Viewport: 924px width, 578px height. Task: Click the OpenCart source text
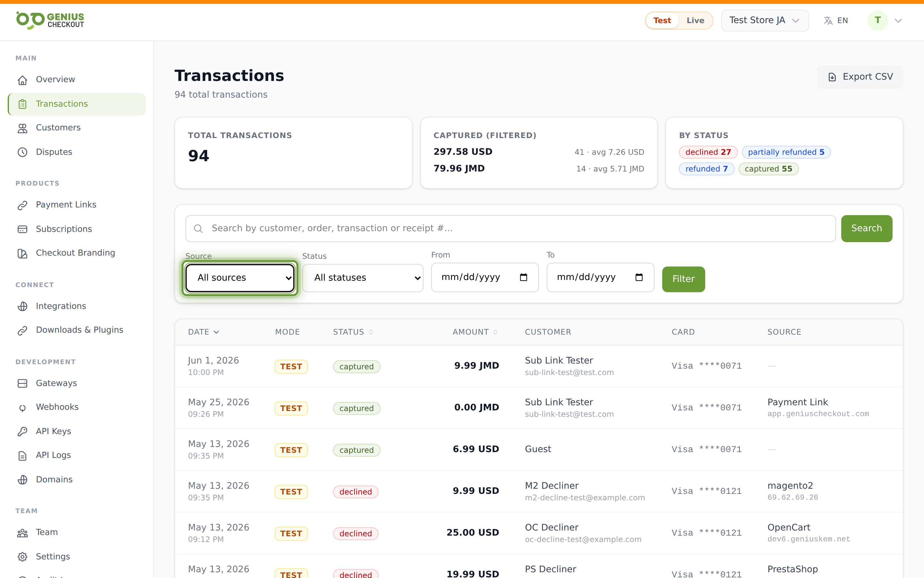pyautogui.click(x=789, y=528)
